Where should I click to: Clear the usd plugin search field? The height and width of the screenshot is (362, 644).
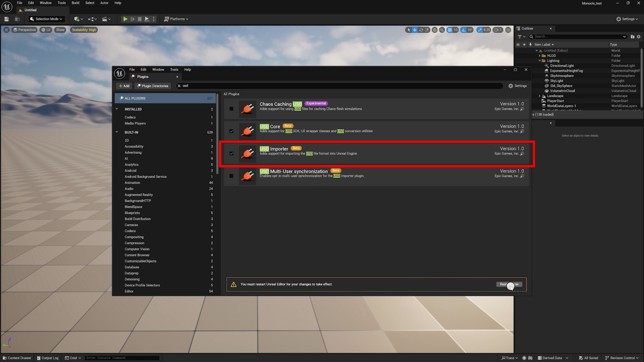179,86
